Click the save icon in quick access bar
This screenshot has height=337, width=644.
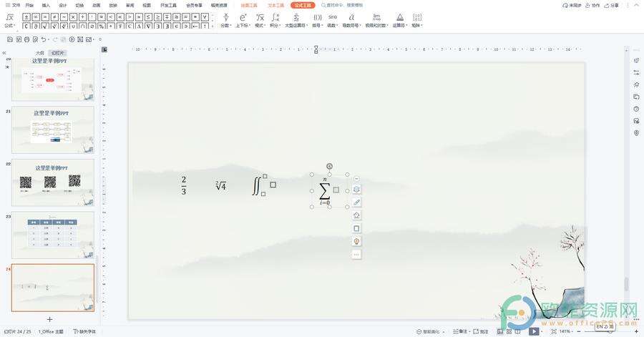coord(10,39)
